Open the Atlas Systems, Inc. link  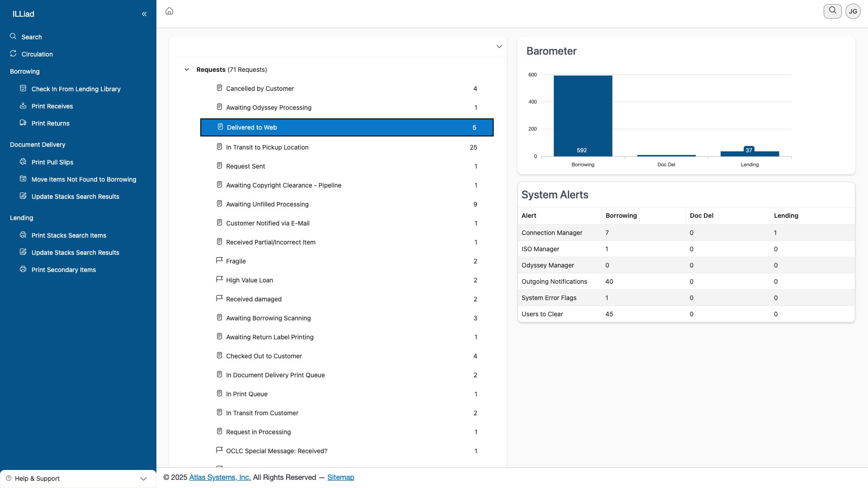click(x=220, y=477)
